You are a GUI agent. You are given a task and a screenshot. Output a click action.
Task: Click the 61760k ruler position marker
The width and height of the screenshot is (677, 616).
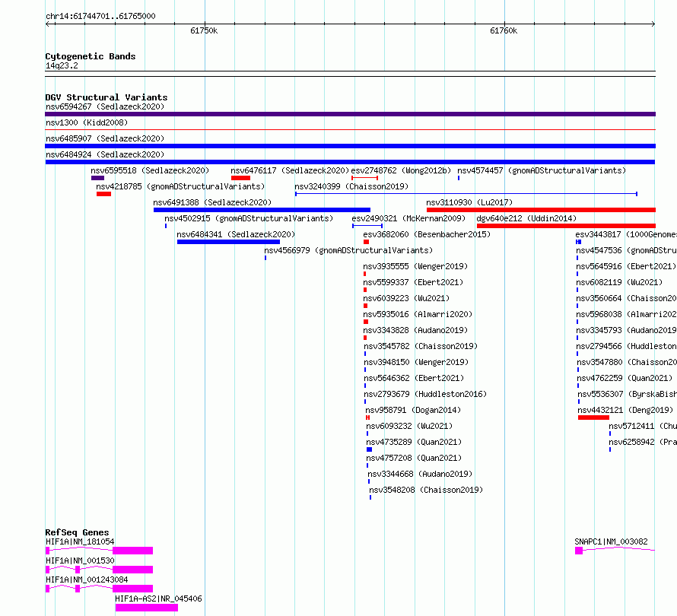tap(504, 30)
